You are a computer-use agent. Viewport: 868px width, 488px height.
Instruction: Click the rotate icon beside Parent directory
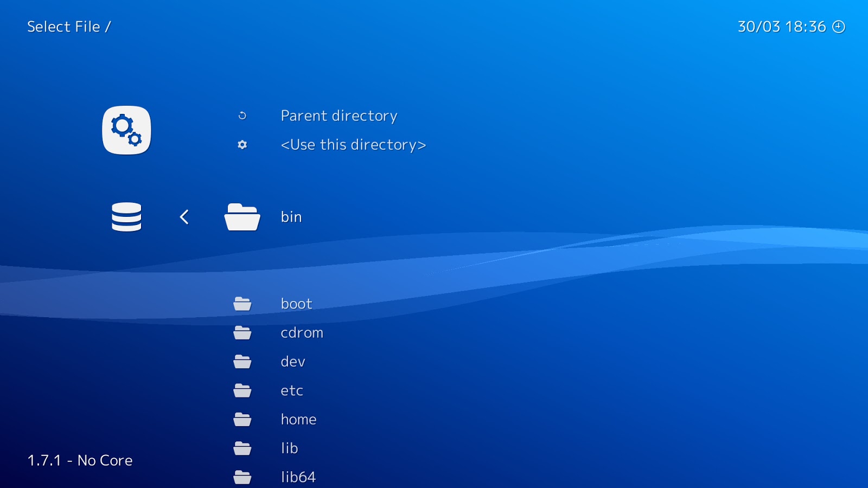(242, 115)
